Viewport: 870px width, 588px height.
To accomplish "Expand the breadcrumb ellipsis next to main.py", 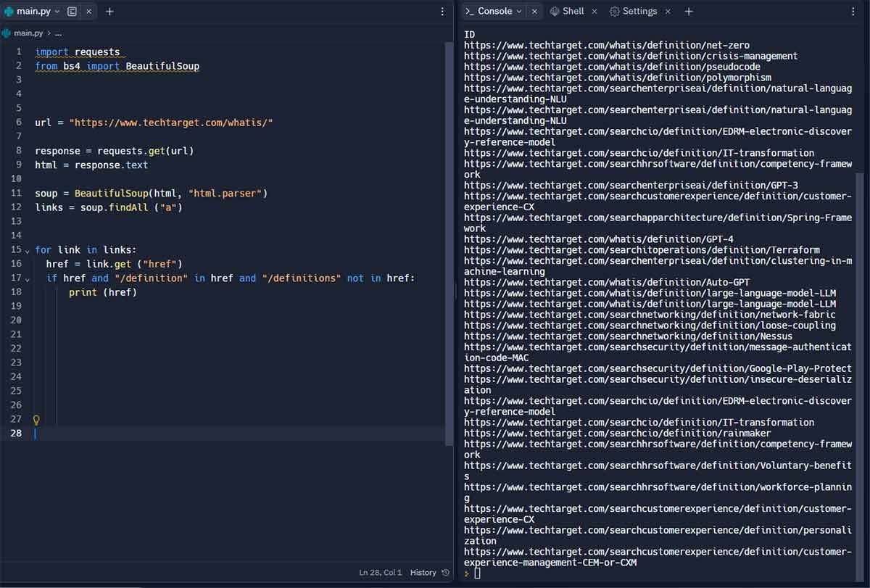I will point(59,33).
